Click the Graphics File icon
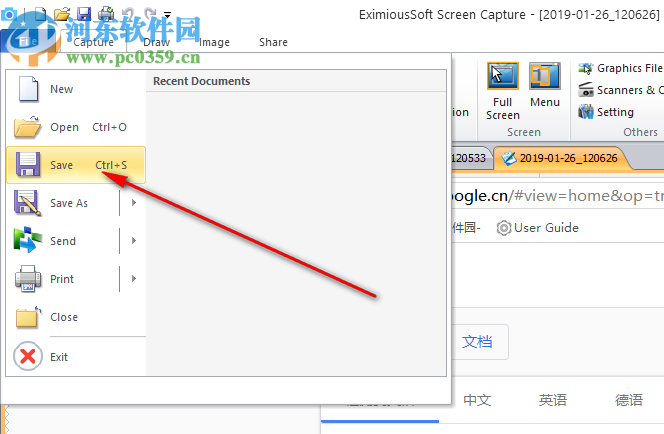This screenshot has height=434, width=664. click(586, 68)
